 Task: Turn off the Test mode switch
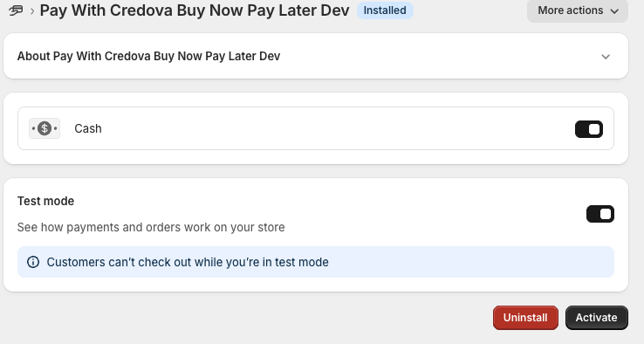(600, 214)
